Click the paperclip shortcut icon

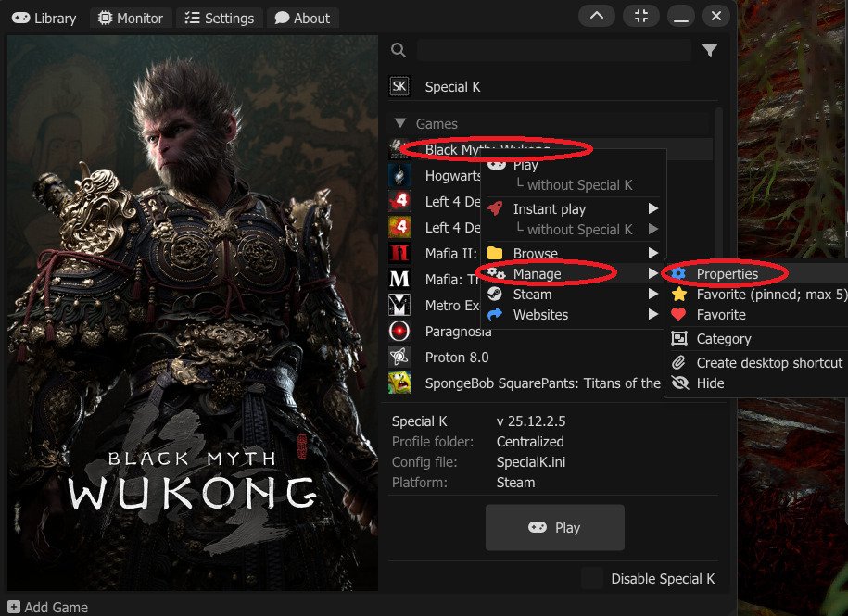(678, 362)
